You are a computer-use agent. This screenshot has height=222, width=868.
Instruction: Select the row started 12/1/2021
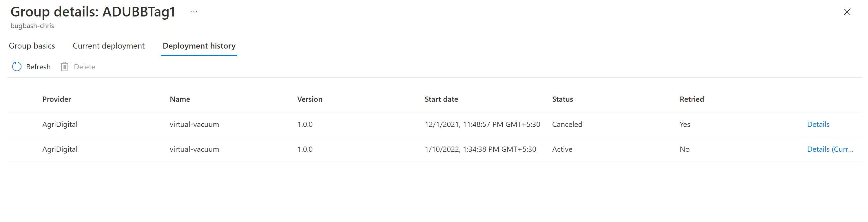coord(435,125)
